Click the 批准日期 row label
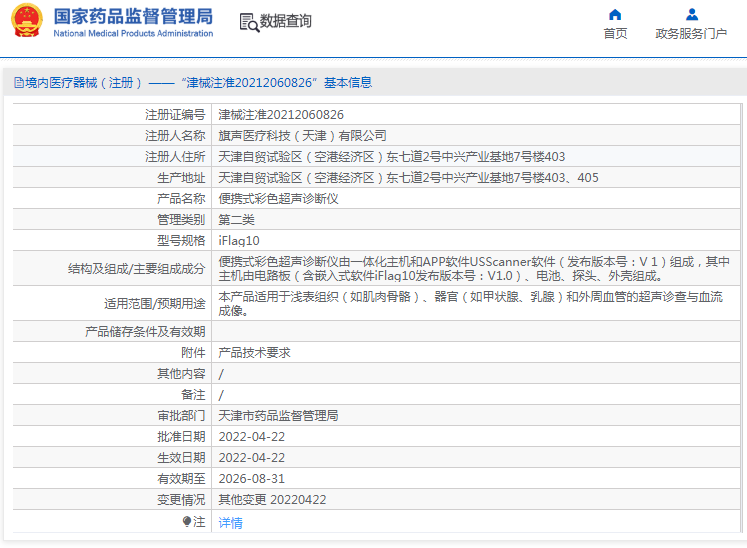The image size is (747, 548). (x=182, y=436)
